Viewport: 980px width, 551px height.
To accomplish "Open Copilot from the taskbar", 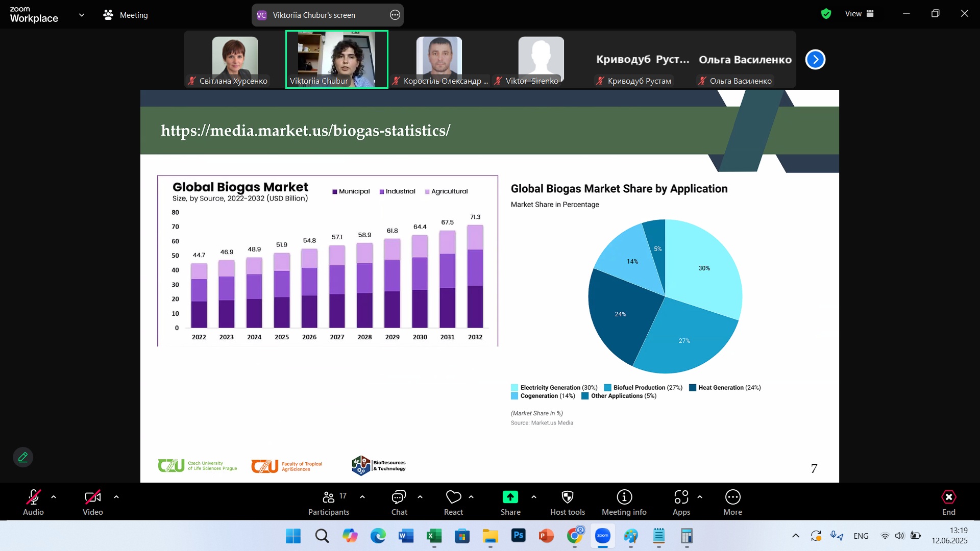I will click(350, 536).
